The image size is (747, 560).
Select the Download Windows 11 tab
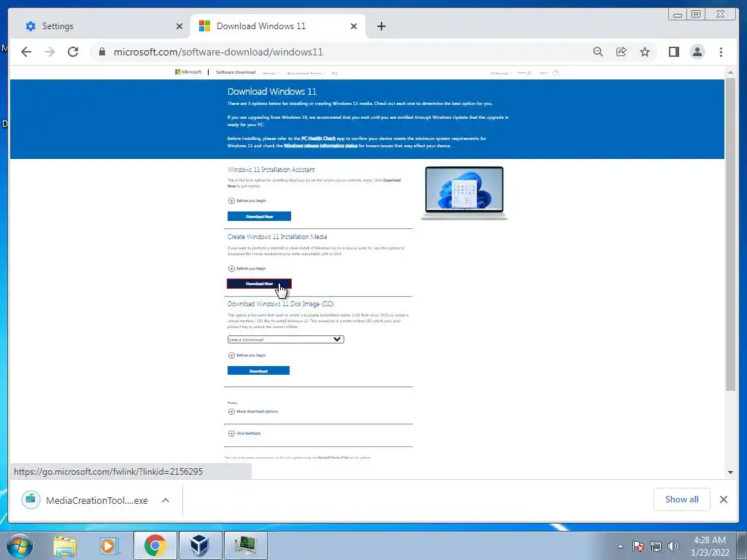[278, 26]
